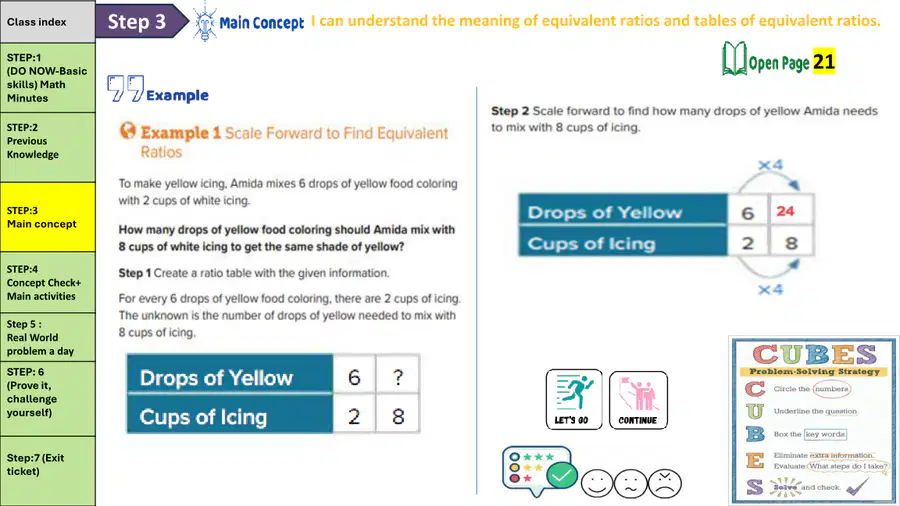
Task: Select the highlighted STEP:3 Main concept tab
Action: coord(48,217)
